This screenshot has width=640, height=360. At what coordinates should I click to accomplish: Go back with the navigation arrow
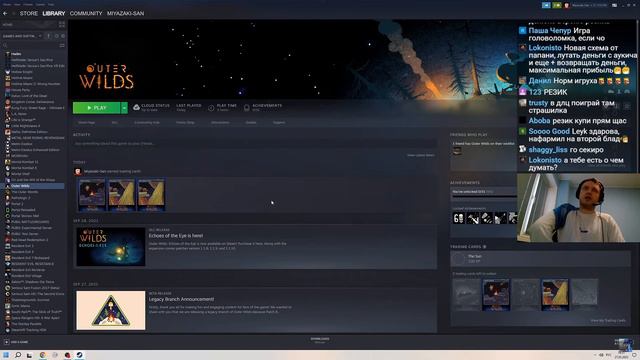pyautogui.click(x=5, y=13)
